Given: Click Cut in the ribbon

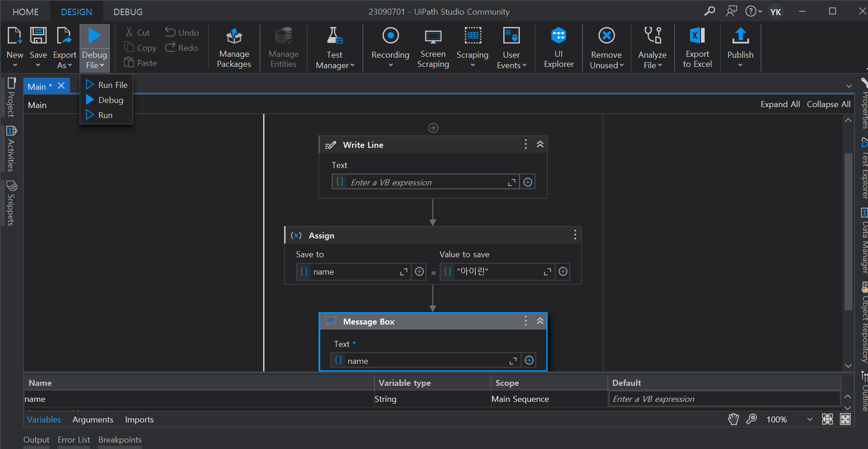Looking at the screenshot, I should [138, 32].
